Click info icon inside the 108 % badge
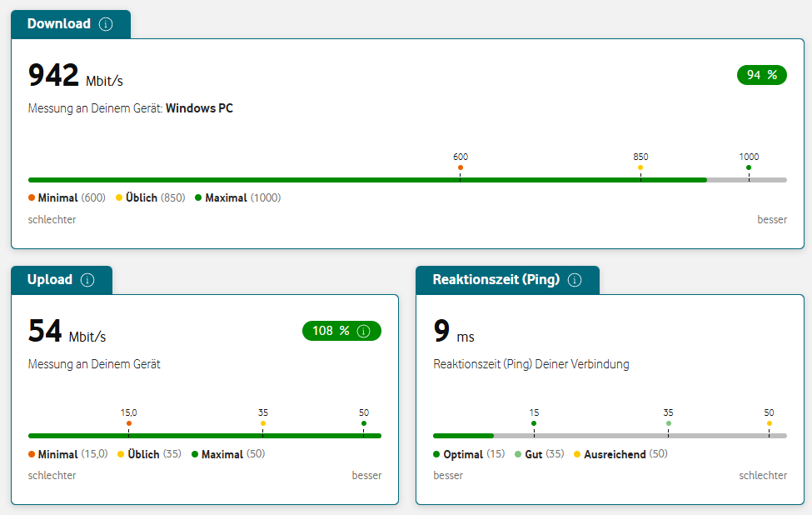The image size is (812, 515). point(363,331)
